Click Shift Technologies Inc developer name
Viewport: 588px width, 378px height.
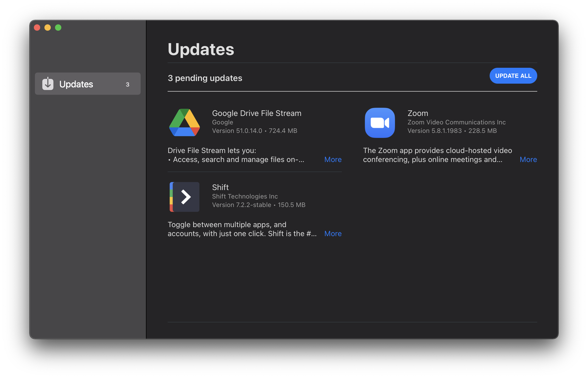pyautogui.click(x=245, y=196)
